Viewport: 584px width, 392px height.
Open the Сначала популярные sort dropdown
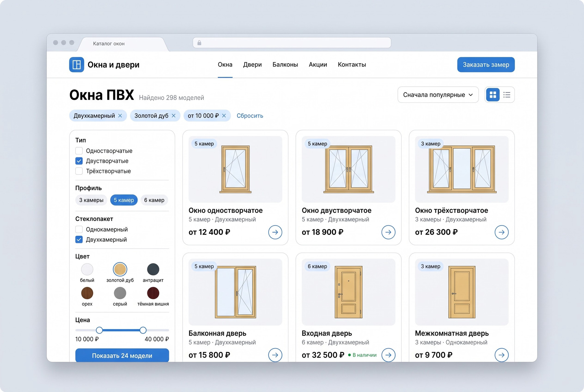pos(438,95)
